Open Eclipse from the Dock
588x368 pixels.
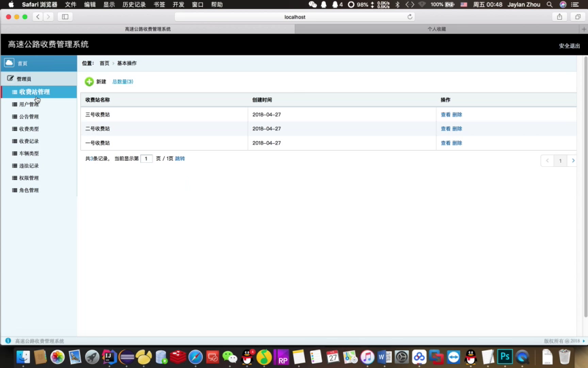[127, 357]
